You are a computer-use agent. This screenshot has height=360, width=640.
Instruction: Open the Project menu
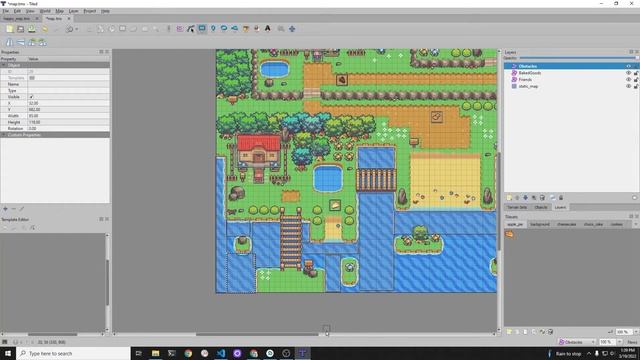point(90,11)
